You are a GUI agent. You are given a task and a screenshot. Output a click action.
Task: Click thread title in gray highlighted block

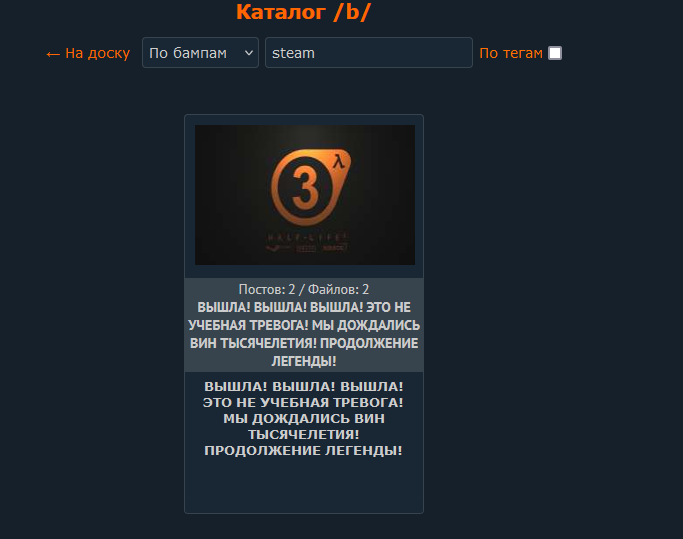click(304, 334)
